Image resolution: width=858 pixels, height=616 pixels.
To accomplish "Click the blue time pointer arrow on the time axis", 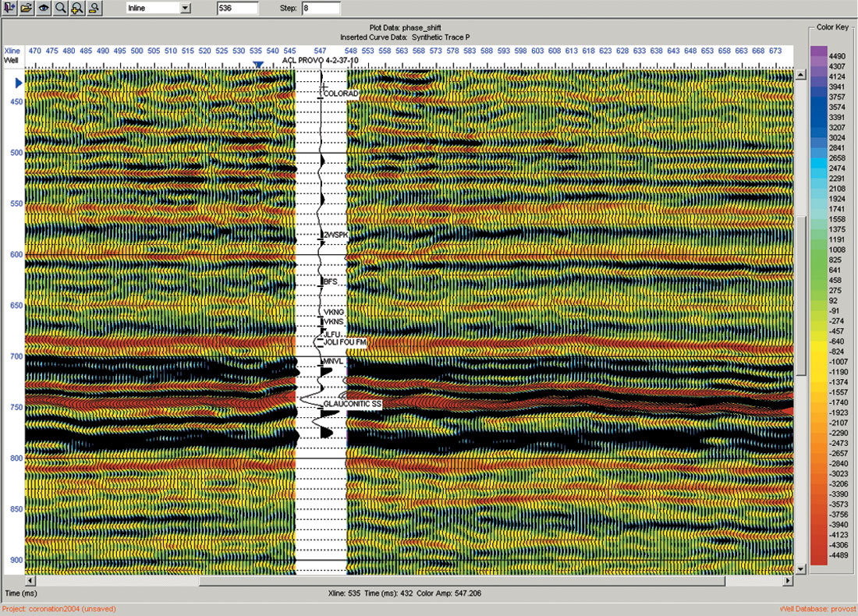I will point(18,83).
